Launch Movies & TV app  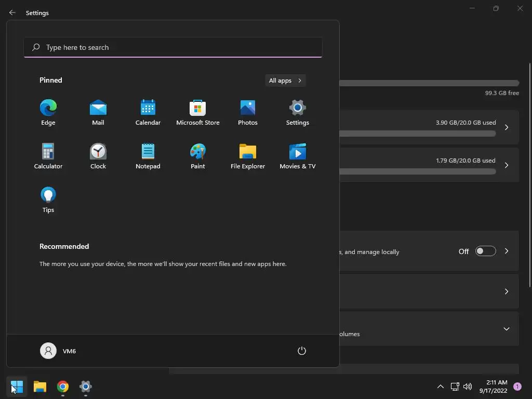coord(298,156)
